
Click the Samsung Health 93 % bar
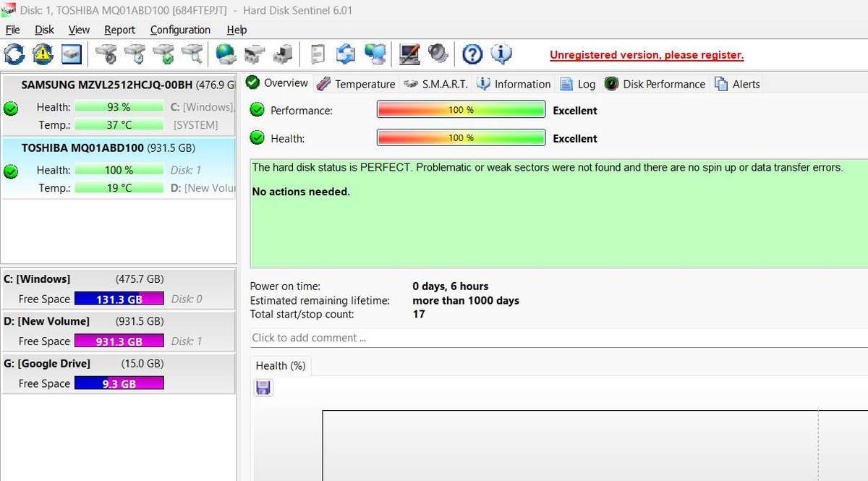[x=119, y=107]
